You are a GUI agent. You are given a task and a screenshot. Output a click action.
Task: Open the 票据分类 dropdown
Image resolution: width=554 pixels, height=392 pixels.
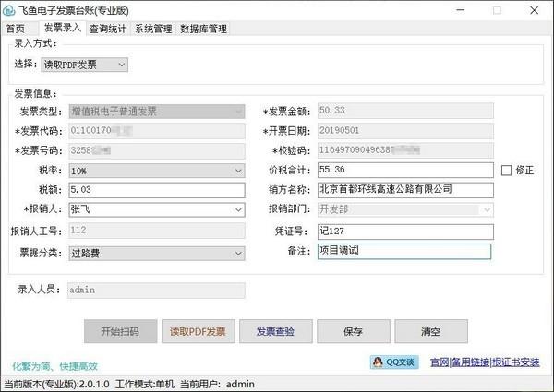(x=157, y=254)
